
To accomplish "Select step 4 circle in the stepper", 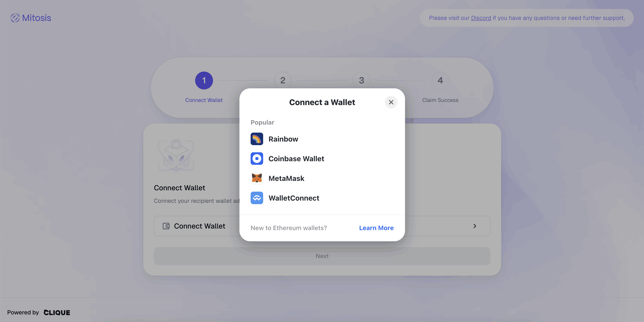I will click(440, 80).
